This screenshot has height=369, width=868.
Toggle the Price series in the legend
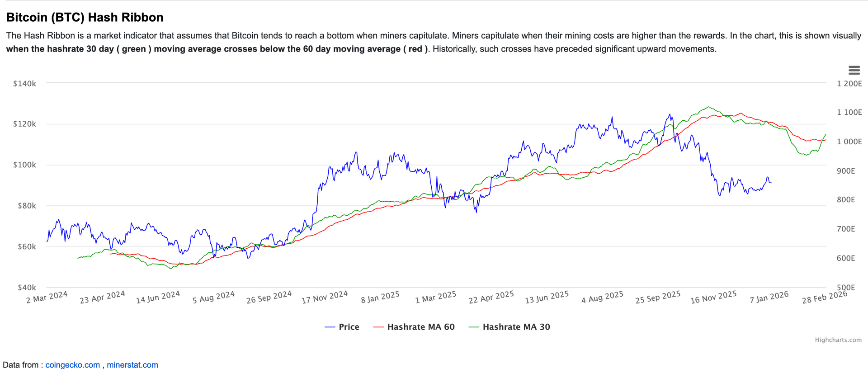[x=349, y=327]
